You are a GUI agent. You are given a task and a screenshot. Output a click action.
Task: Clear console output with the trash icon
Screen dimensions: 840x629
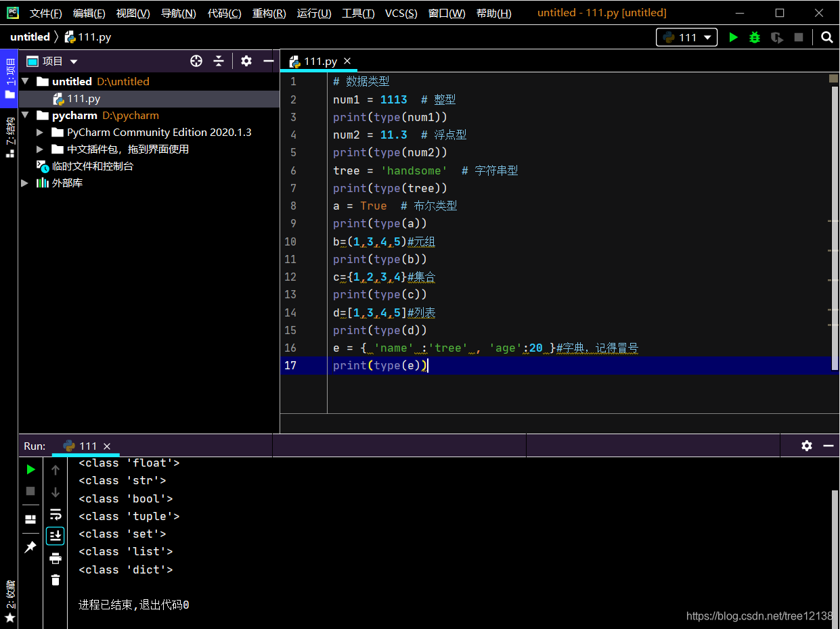click(56, 580)
